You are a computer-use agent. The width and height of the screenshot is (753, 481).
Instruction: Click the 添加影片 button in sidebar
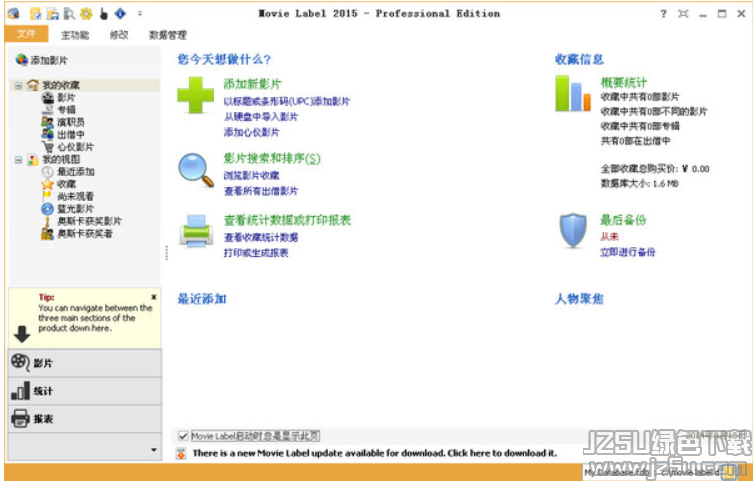[42, 60]
